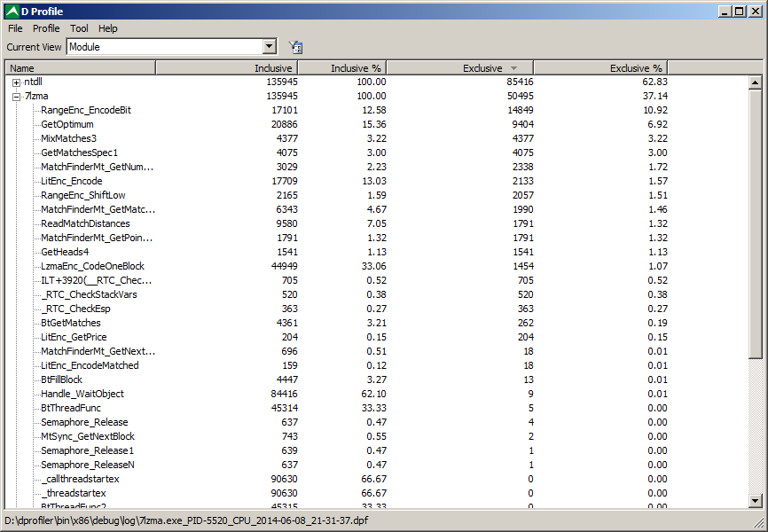Open the Help menu

tap(108, 28)
